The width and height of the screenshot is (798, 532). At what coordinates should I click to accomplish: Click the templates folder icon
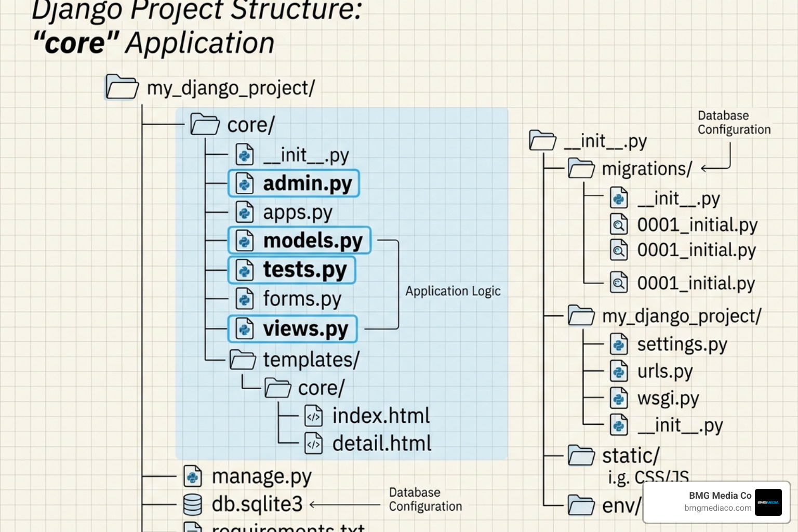tap(243, 360)
